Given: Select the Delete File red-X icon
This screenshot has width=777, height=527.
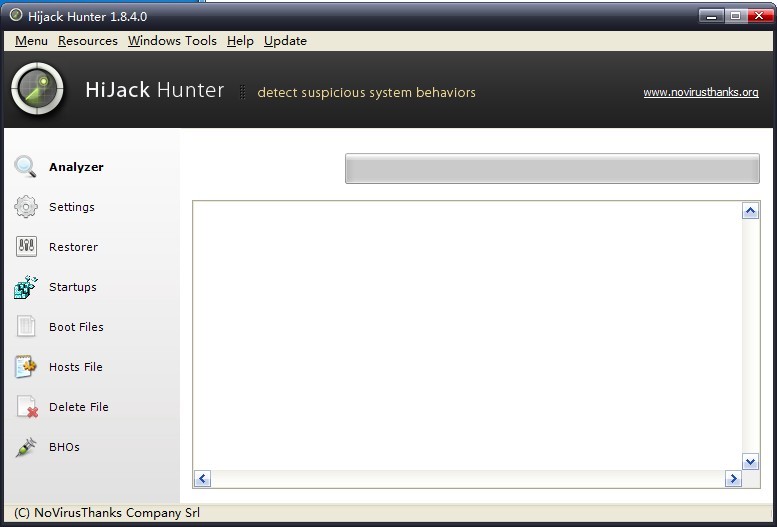Looking at the screenshot, I should point(26,407).
